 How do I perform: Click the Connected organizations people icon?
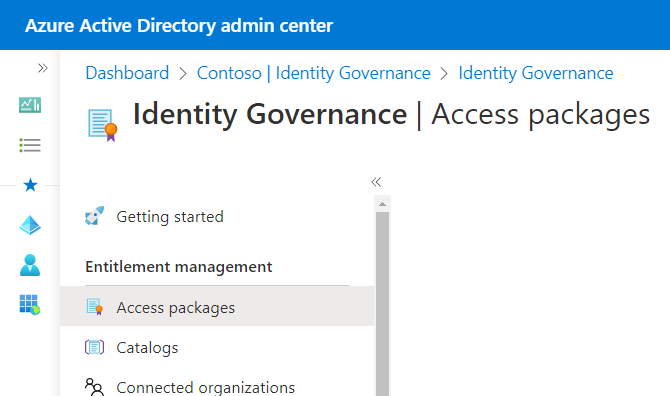click(x=94, y=387)
